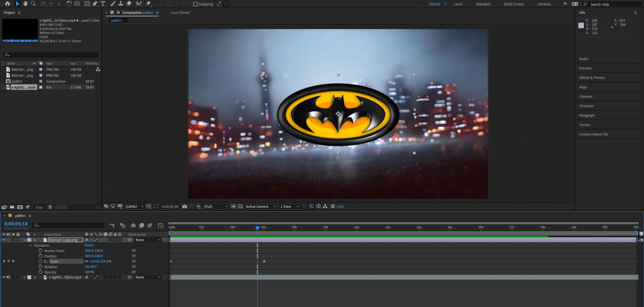Open the Project panel menu
Image resolution: width=644 pixels, height=307 pixels.
tap(19, 13)
